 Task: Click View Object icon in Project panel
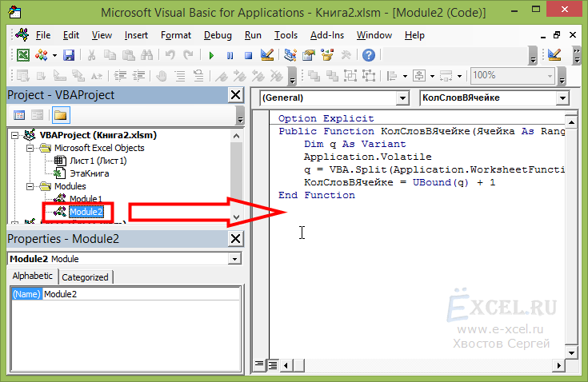click(x=37, y=115)
